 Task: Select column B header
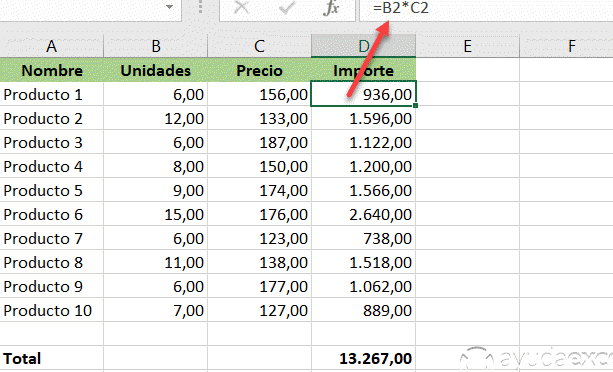[x=156, y=46]
